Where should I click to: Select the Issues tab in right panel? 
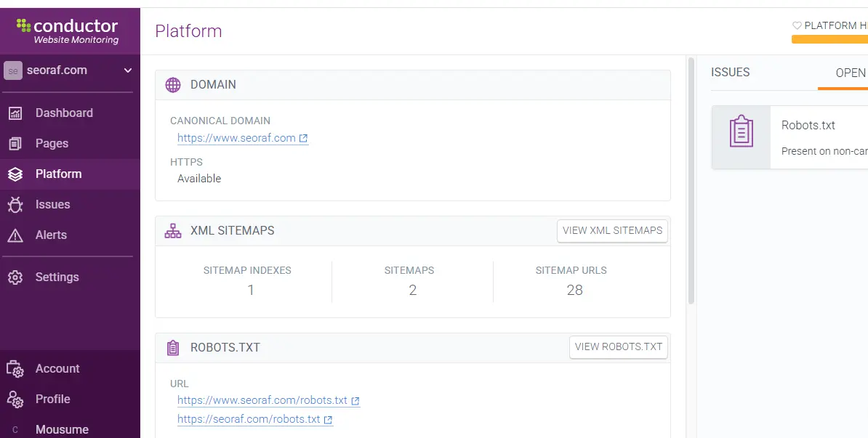click(x=730, y=73)
